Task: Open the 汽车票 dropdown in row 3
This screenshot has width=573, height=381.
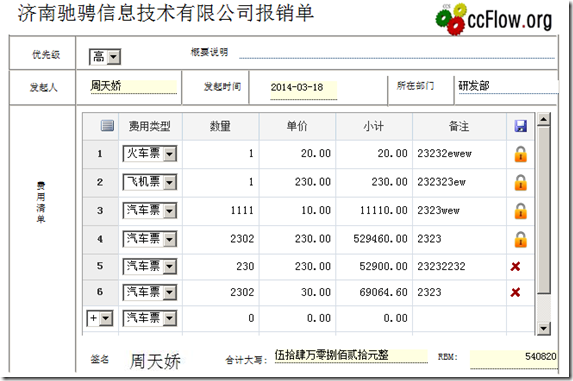Action: tap(150, 210)
